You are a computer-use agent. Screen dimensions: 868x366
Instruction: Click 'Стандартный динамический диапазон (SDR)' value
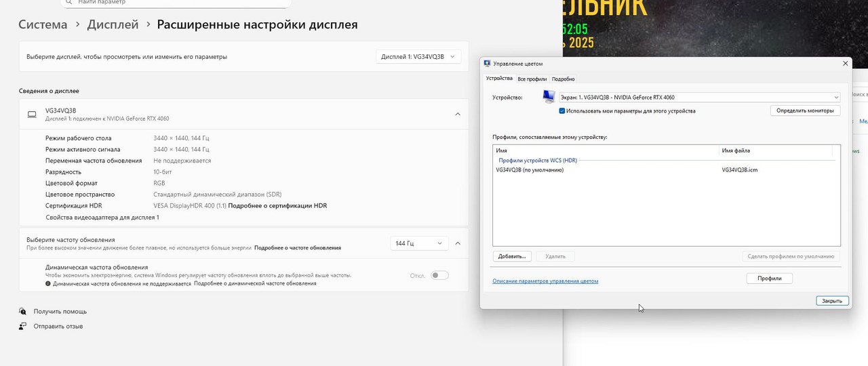(217, 195)
